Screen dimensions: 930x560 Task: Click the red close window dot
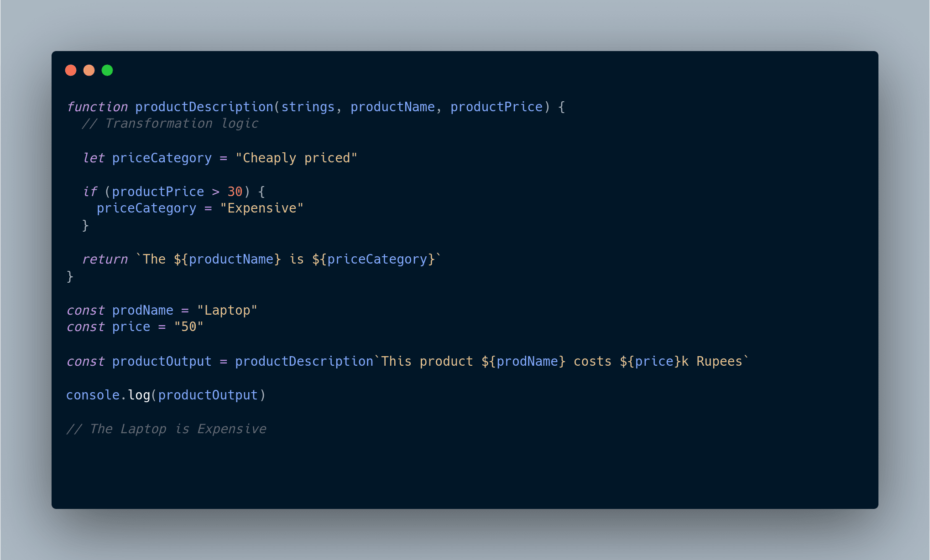[71, 70]
